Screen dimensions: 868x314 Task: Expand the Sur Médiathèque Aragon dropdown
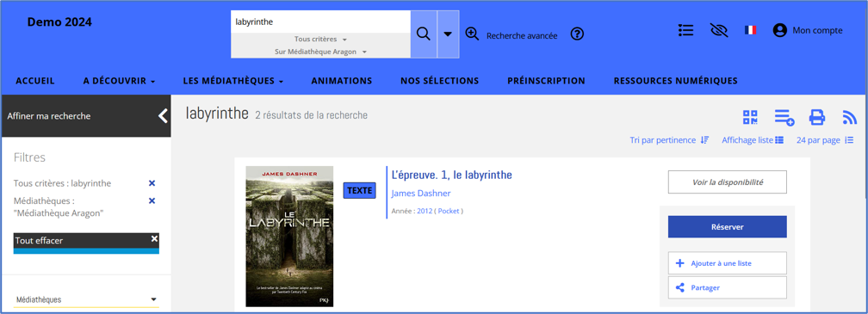coord(320,52)
